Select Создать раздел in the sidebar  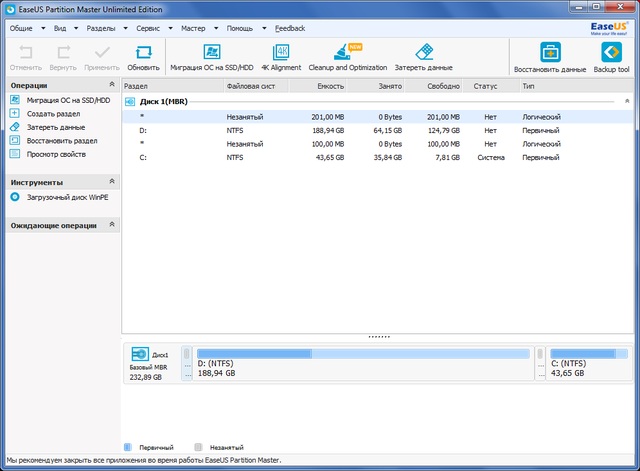(x=53, y=114)
